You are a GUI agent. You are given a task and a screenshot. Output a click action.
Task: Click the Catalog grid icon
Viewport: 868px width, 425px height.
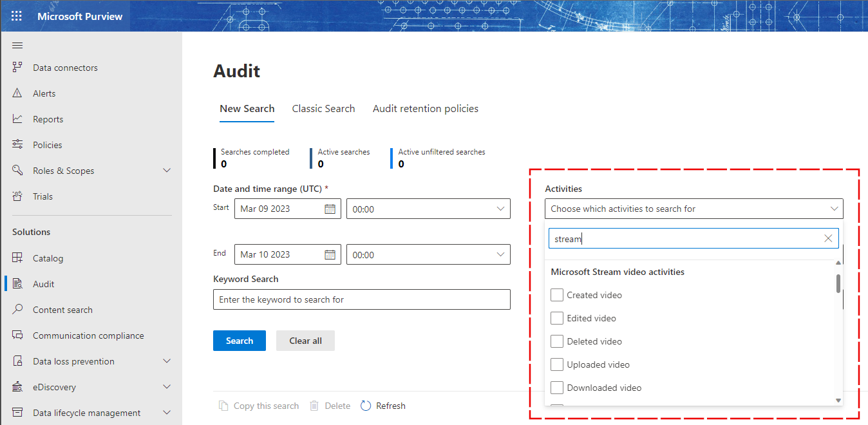(18, 258)
